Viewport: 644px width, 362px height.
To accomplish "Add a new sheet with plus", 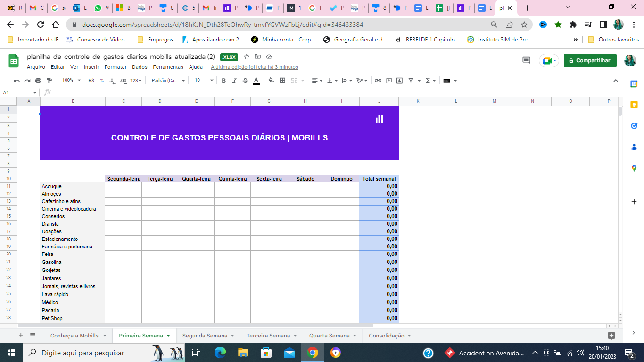I will (20, 335).
